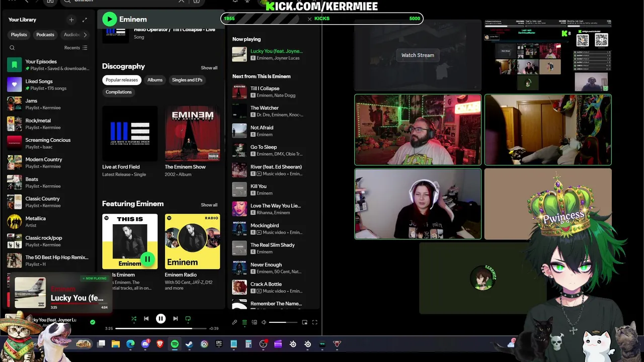Pause playback in the bottom player bar
This screenshot has height=362, width=644.
[x=161, y=319]
